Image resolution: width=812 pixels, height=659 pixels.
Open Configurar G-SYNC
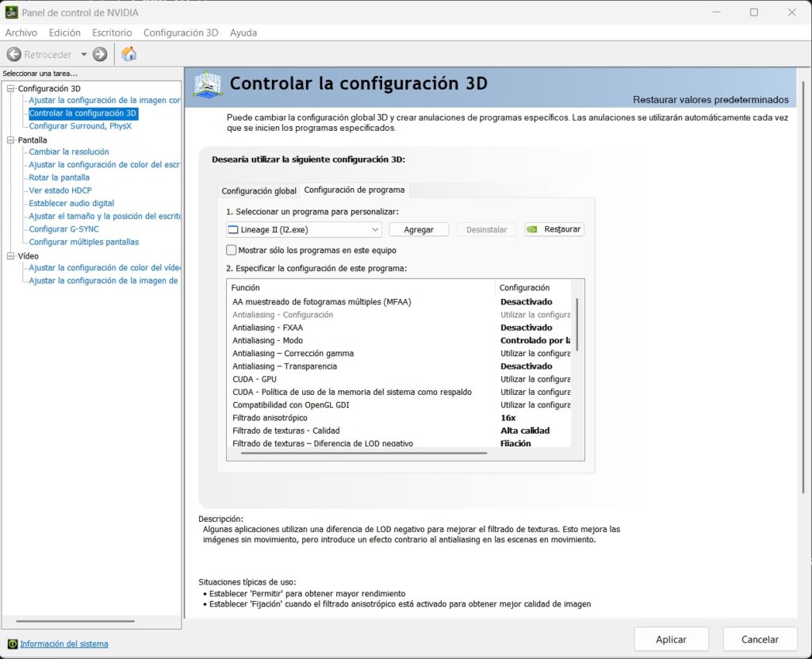tap(63, 229)
